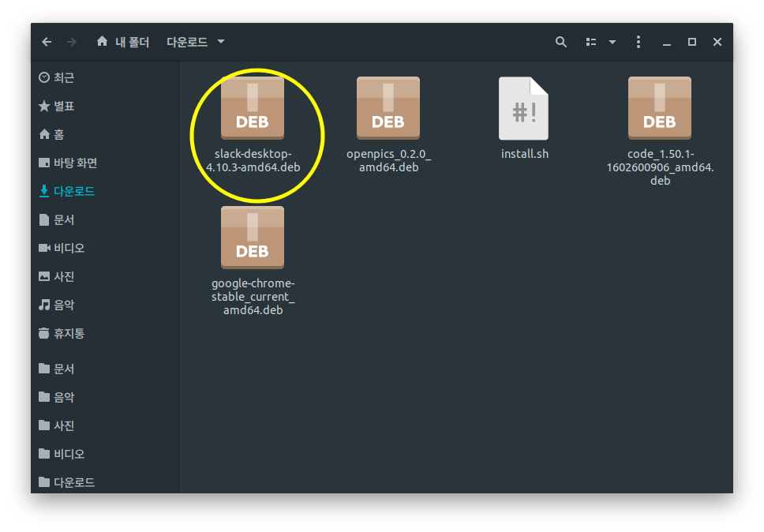The width and height of the screenshot is (764, 532).
Task: Open bookmark 사진 folder in lower sidebar
Action: [x=64, y=425]
